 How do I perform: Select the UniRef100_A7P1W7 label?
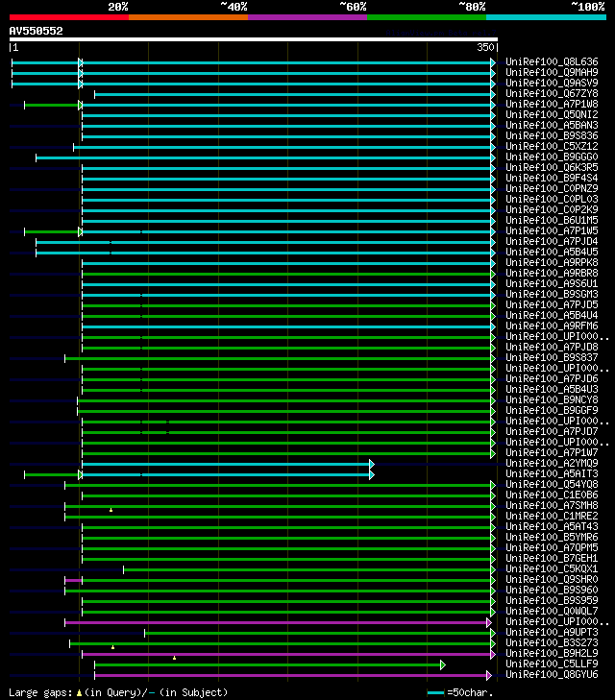pos(552,452)
